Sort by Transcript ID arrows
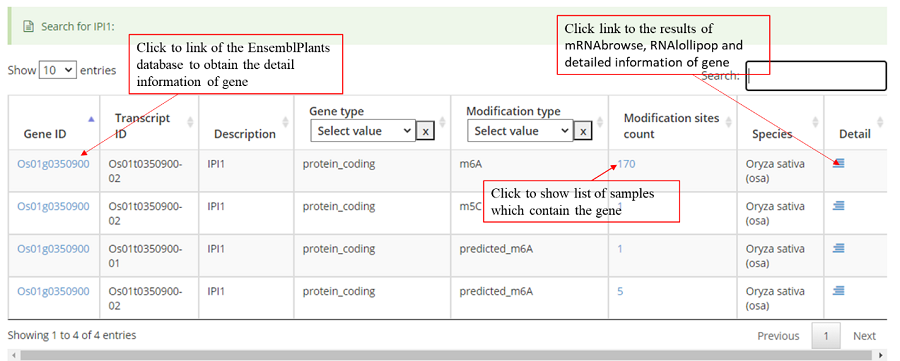 (191, 122)
